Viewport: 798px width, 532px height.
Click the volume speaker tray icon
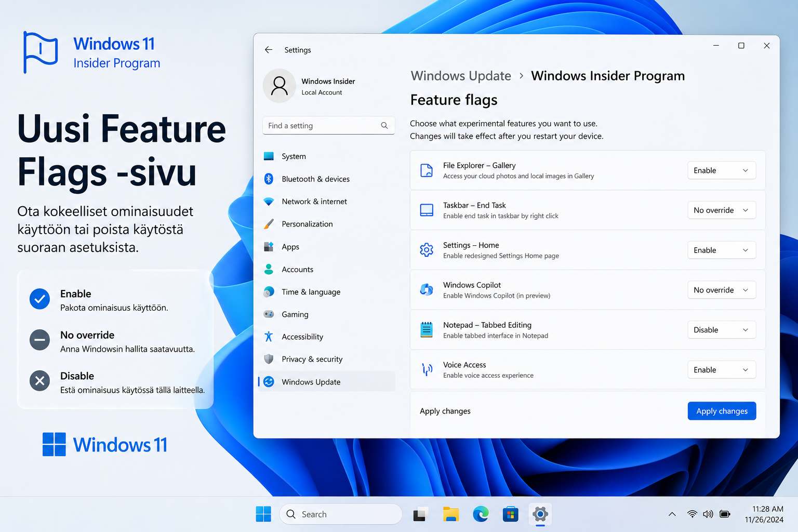coord(708,514)
